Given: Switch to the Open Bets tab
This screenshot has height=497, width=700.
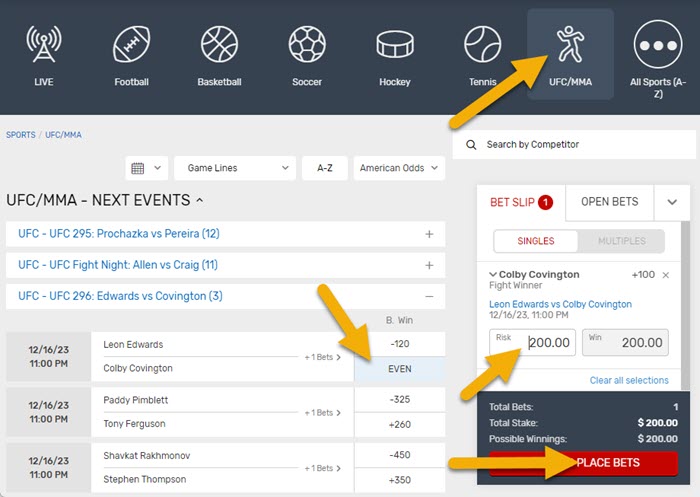Looking at the screenshot, I should click(x=609, y=202).
